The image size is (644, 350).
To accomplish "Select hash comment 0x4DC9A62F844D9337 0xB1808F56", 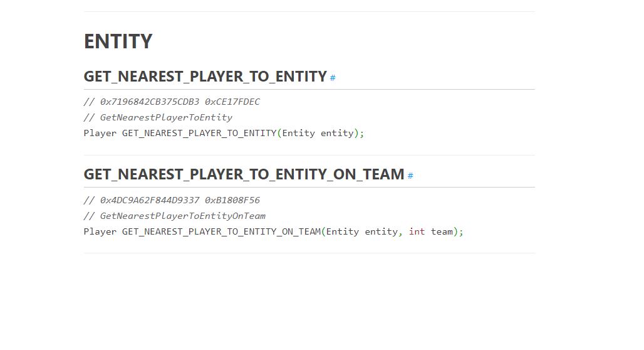I will (172, 200).
